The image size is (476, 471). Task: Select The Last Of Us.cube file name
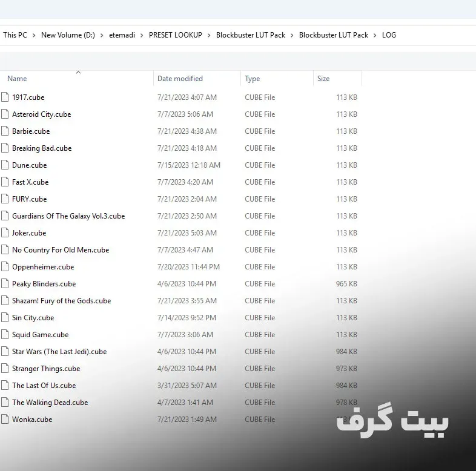(x=44, y=386)
